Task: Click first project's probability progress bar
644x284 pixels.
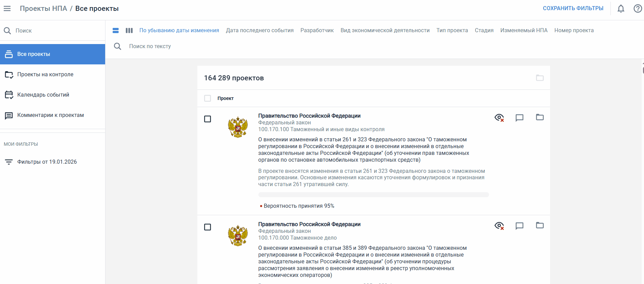Action: (373, 195)
